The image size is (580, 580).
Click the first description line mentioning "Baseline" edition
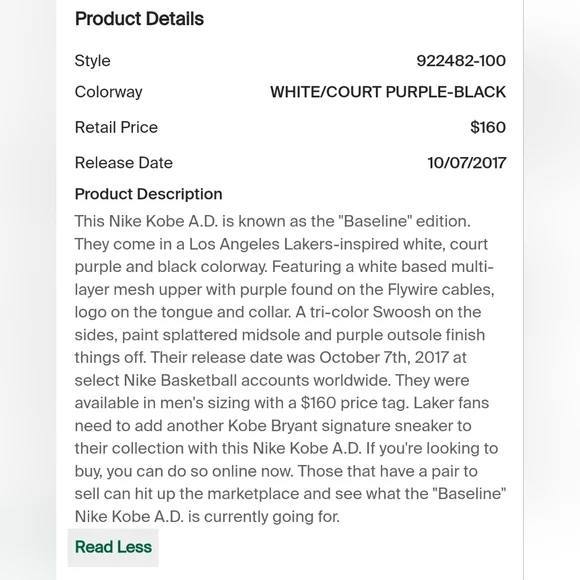pos(273,221)
